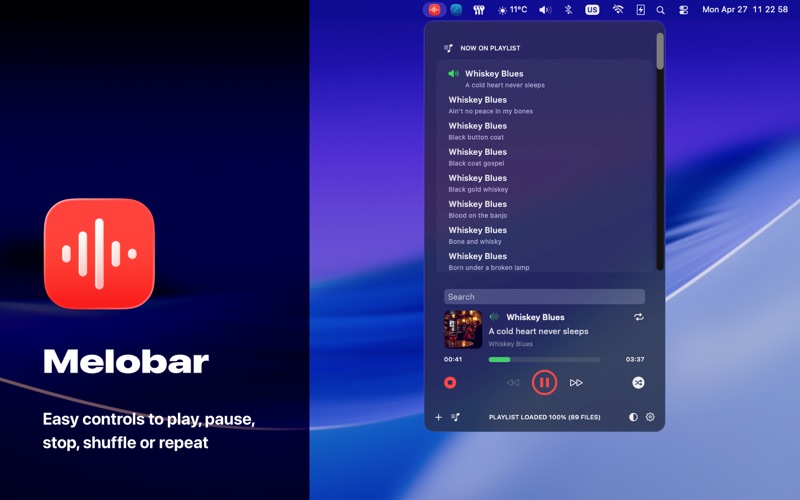Image resolution: width=800 pixels, height=500 pixels.
Task: Click the album artwork thumbnail
Action: coord(463,329)
